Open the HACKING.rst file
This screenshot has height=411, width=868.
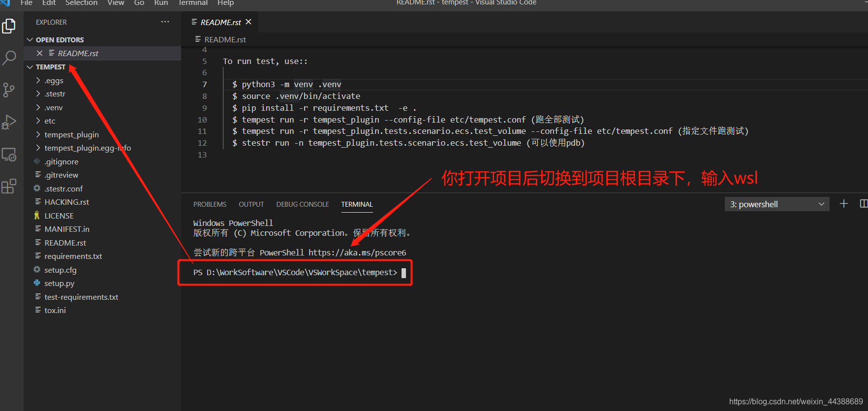[67, 202]
